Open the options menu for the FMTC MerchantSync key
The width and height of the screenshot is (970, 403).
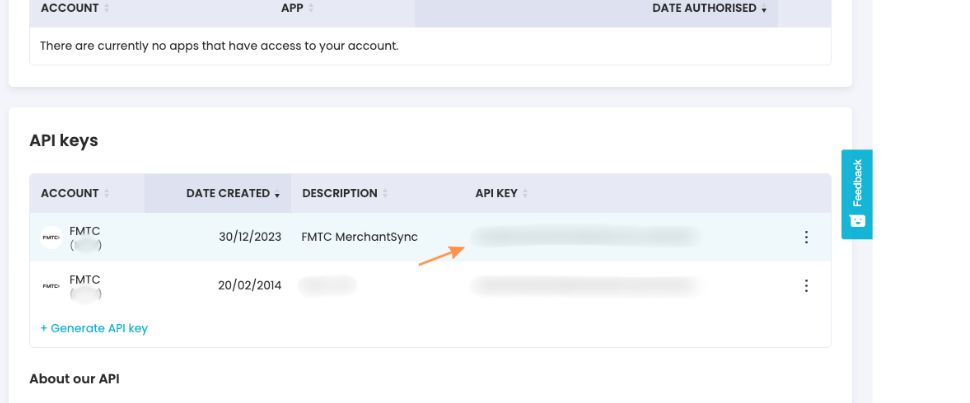806,237
